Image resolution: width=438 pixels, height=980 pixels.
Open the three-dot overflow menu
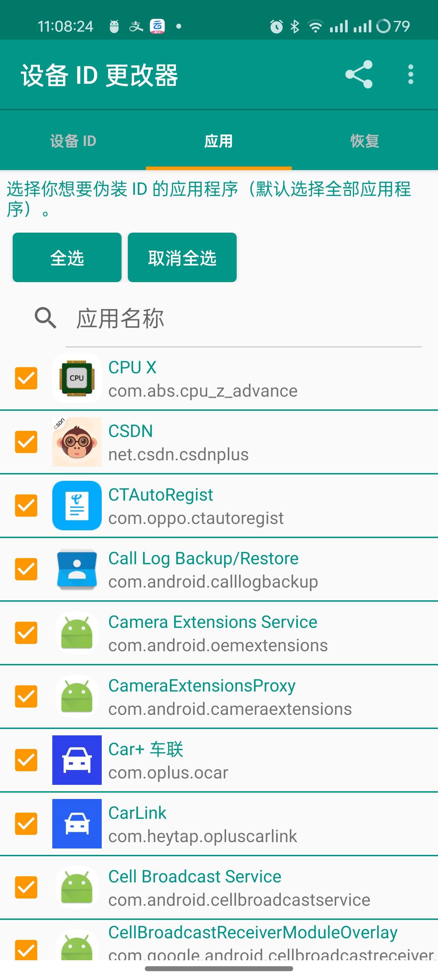pyautogui.click(x=410, y=74)
